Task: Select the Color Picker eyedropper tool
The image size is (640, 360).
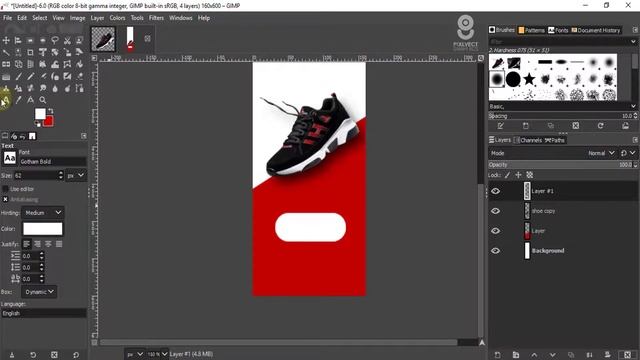Action: pos(18,100)
